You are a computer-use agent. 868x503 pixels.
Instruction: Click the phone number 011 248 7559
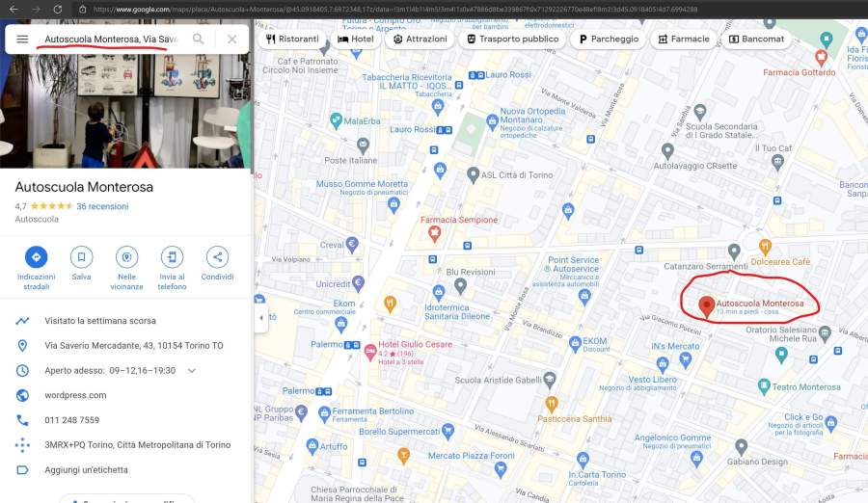(72, 420)
